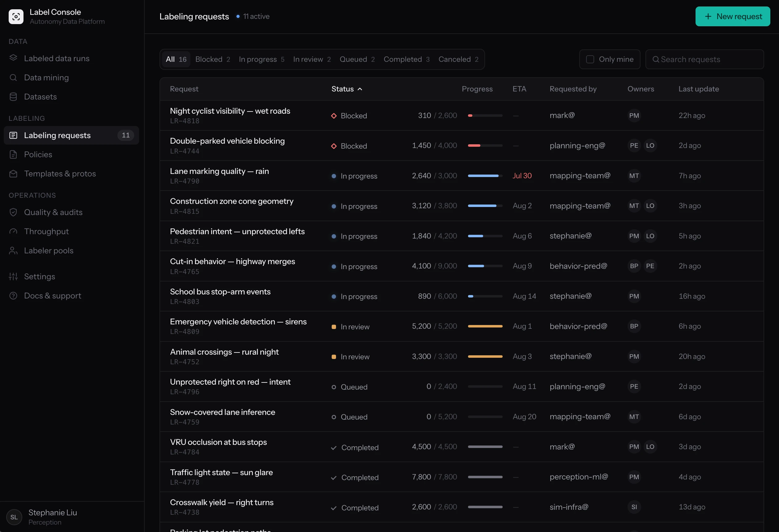Open Labeled data runs icon in sidebar
This screenshot has height=532, width=779.
pyautogui.click(x=13, y=58)
